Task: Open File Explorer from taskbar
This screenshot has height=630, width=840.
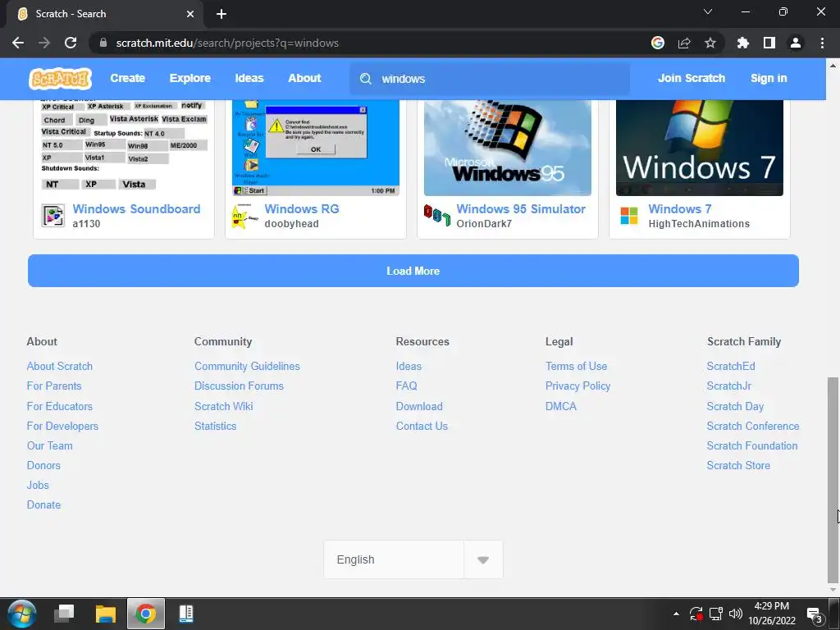Action: (106, 614)
